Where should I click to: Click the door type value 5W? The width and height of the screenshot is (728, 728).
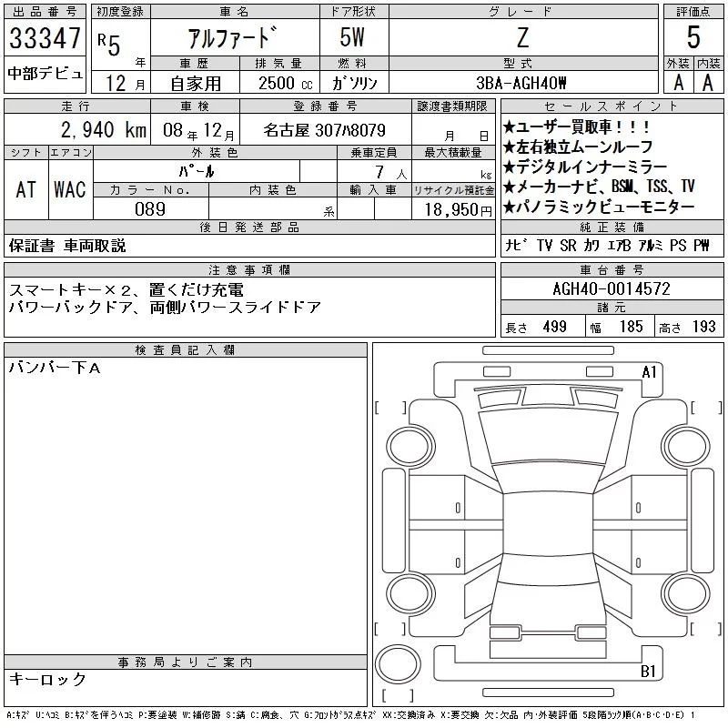(x=352, y=37)
